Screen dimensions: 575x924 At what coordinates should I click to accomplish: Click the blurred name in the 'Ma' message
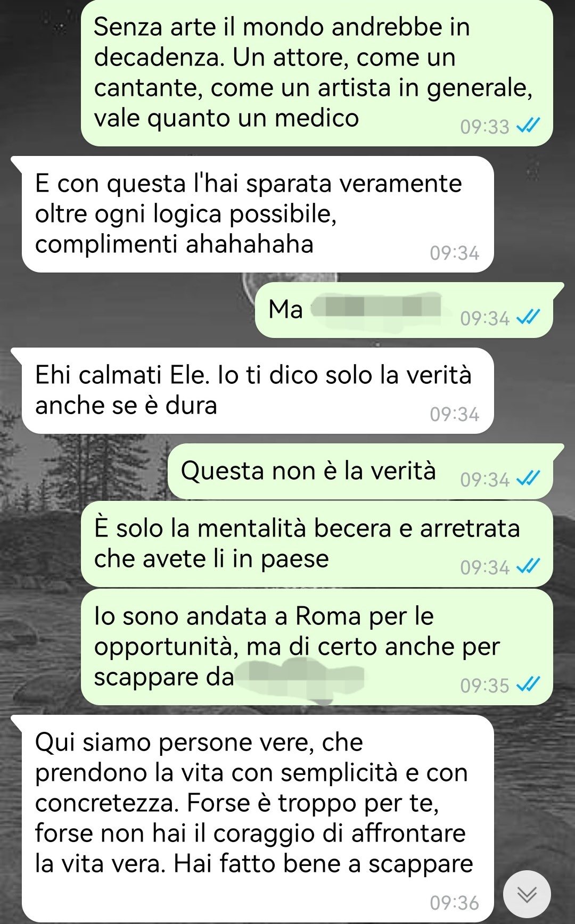377,308
